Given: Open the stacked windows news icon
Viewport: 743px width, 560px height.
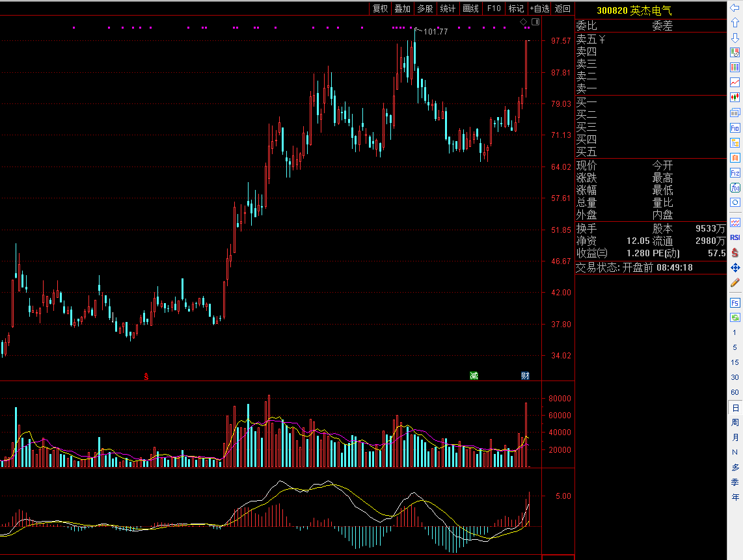Looking at the screenshot, I should click(x=735, y=113).
